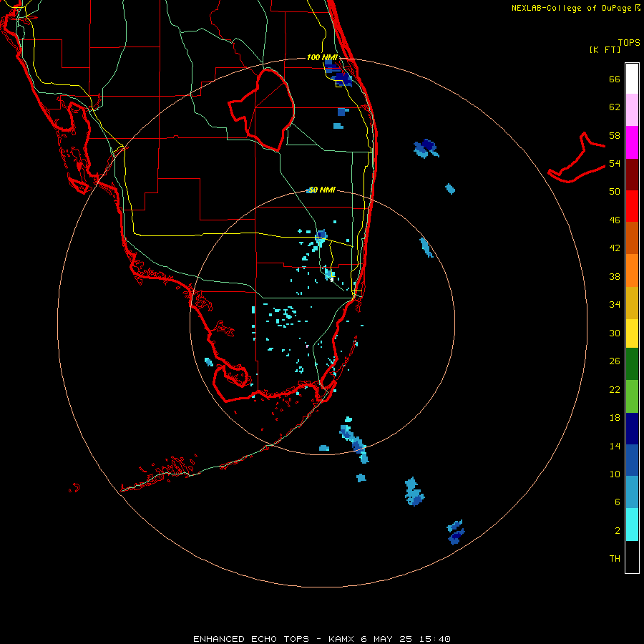Select the 38 scale label
Screen dimensions: 644x644
615,276
